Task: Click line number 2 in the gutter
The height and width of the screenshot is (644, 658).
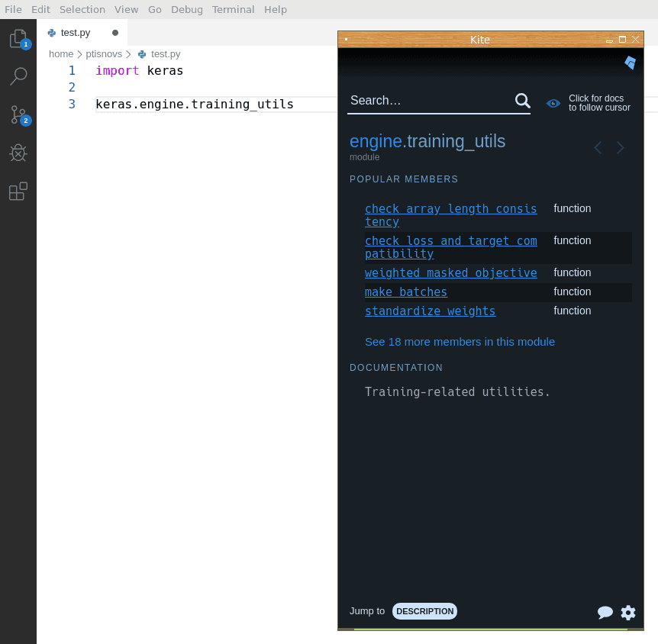Action: point(72,87)
